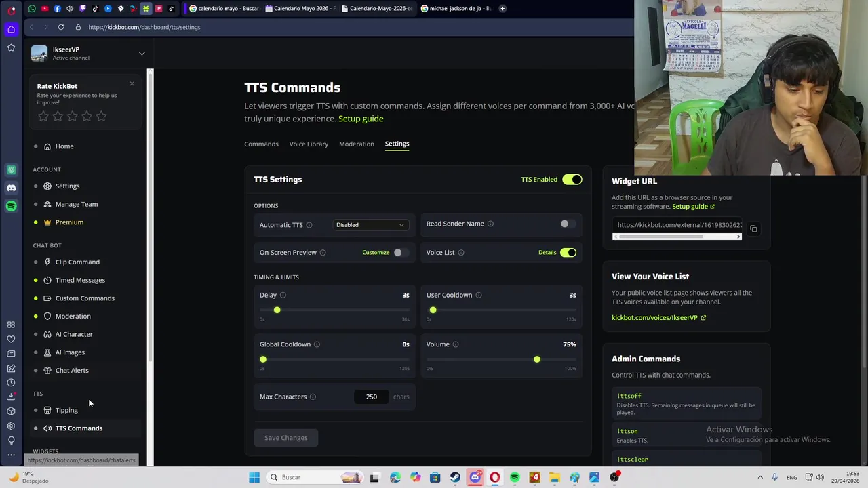Open Chat Alerts in the sidebar
The height and width of the screenshot is (488, 868).
72,371
